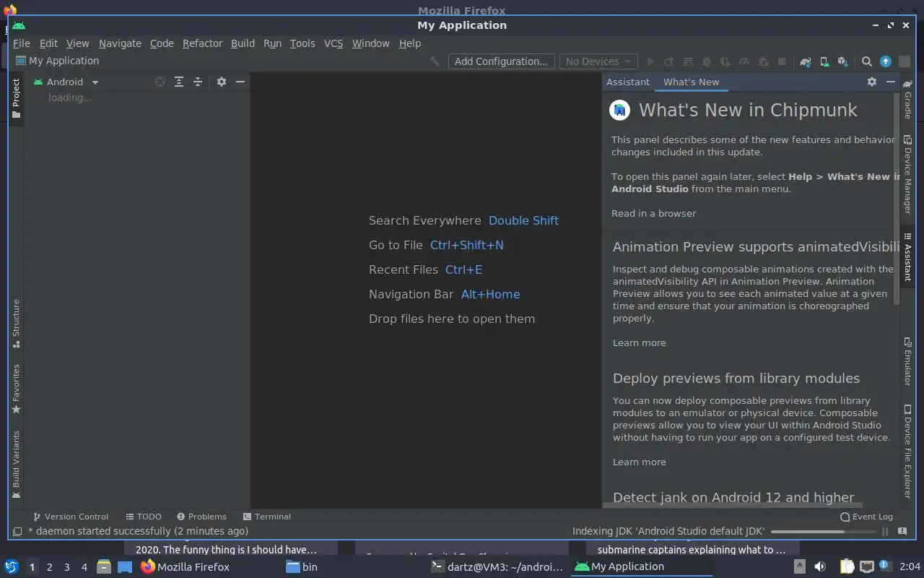The width and height of the screenshot is (924, 578).
Task: Click the Apply Changes and Restart Activity icon
Action: 669,61
